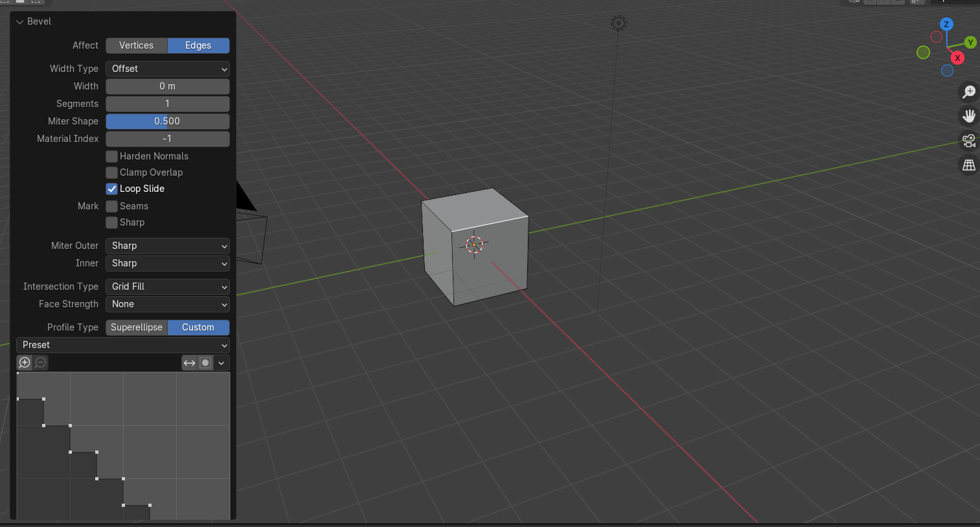Open the Face Strength dropdown
The height and width of the screenshot is (527, 980).
168,304
